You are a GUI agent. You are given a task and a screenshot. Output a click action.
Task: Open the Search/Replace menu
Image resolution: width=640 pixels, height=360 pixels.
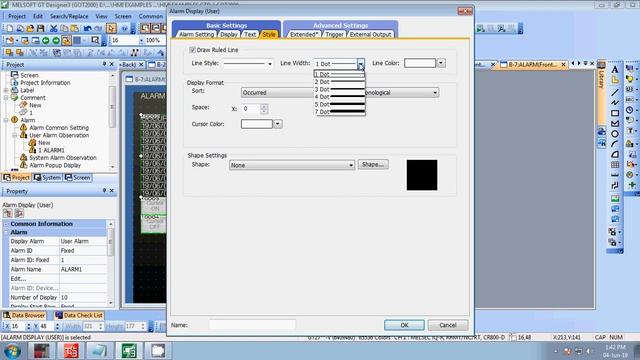69,16
